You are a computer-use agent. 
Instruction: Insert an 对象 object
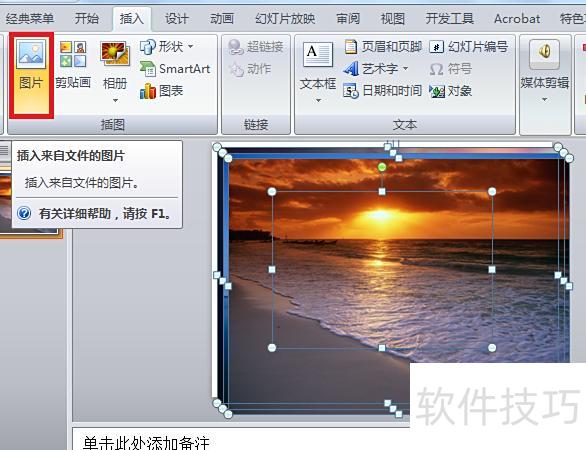click(x=451, y=91)
